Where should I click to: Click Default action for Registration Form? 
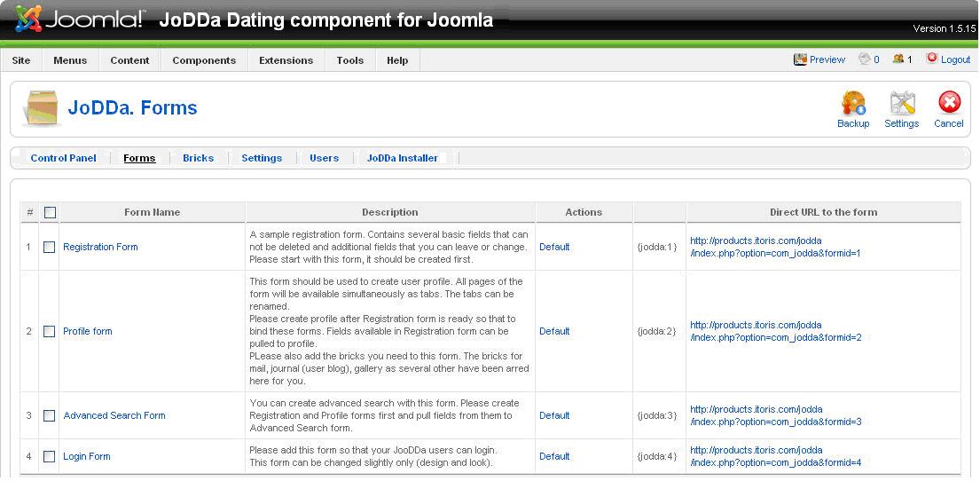click(x=554, y=247)
